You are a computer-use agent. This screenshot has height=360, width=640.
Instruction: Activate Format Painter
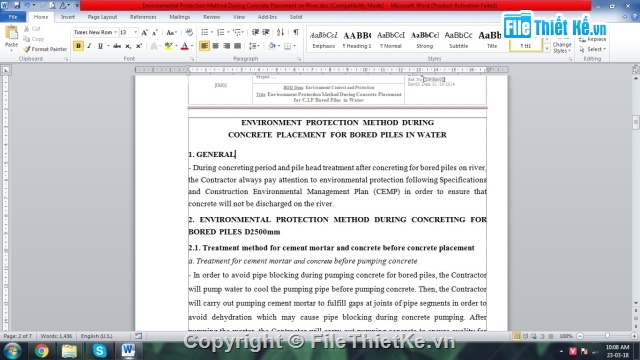[45, 49]
